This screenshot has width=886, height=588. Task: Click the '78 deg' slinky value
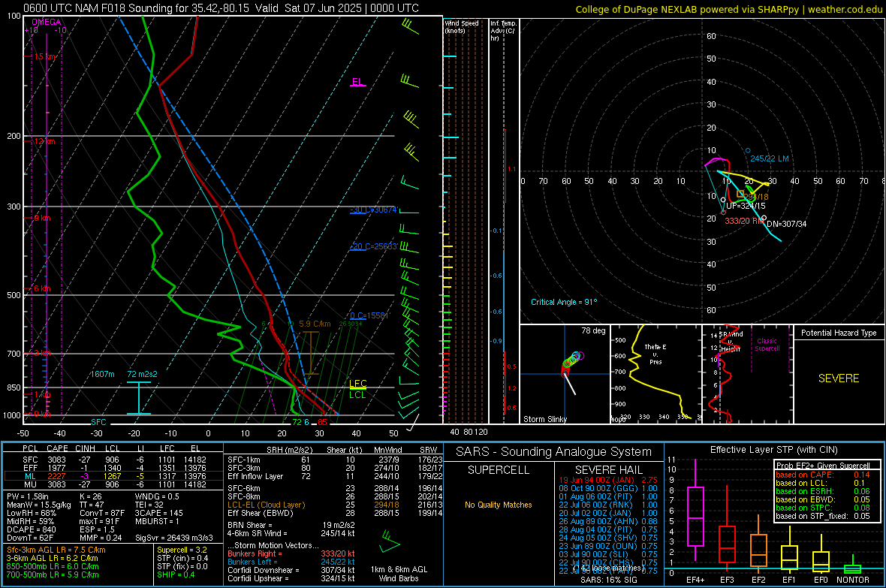pos(593,330)
